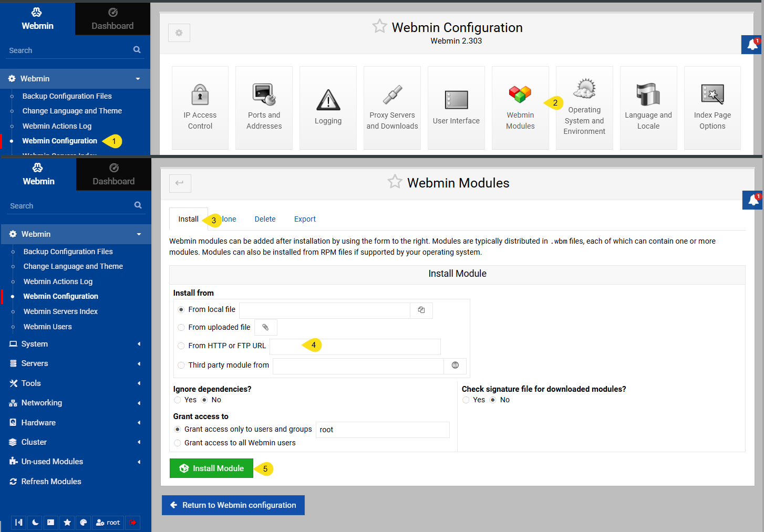Collapse sidebar using the bottom toolbar icon
The width and height of the screenshot is (764, 532).
(19, 523)
